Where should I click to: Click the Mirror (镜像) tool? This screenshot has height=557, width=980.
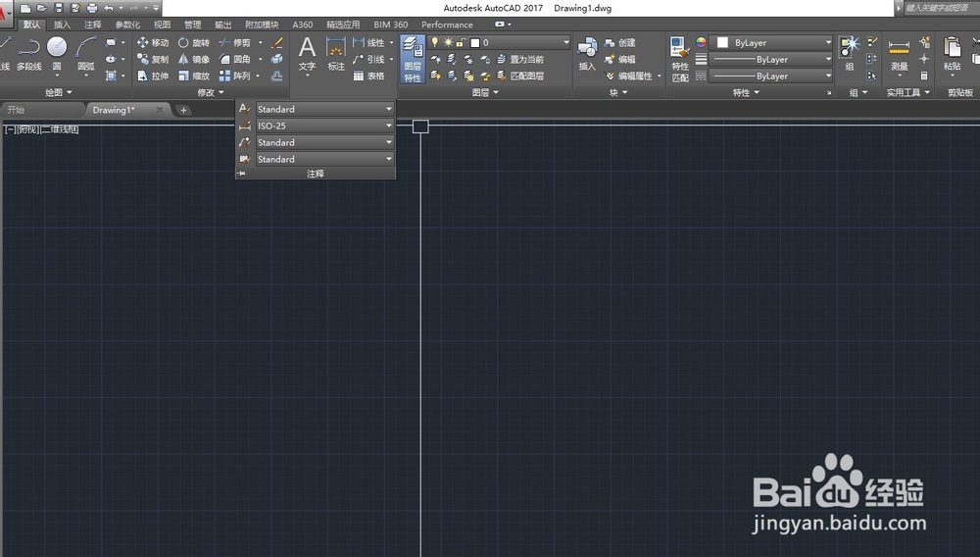(x=194, y=60)
